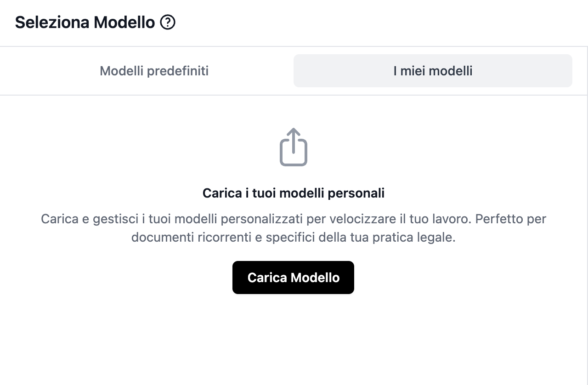Screen dimensions: 588x385
Task: Click the Carica i tuoi modelli personali heading
Action: point(293,193)
